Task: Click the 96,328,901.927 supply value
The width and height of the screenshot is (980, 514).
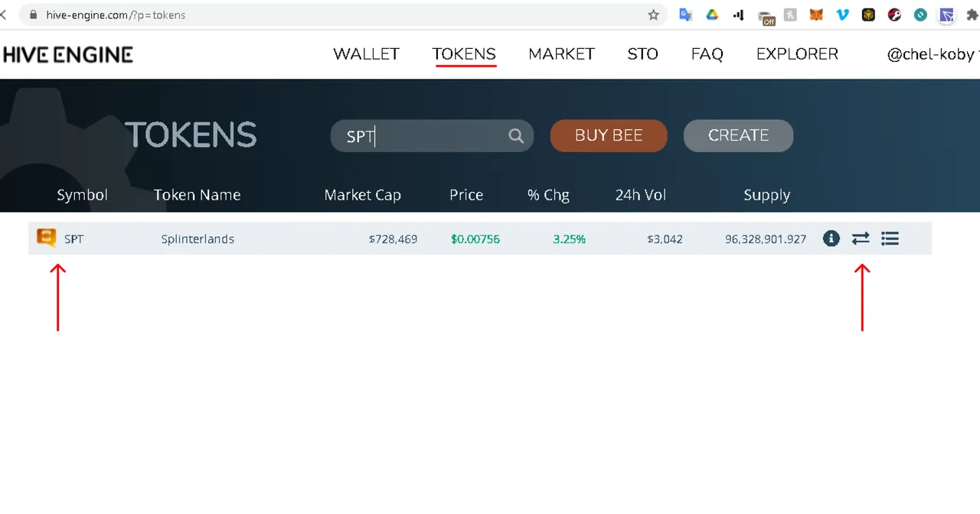Action: click(766, 239)
